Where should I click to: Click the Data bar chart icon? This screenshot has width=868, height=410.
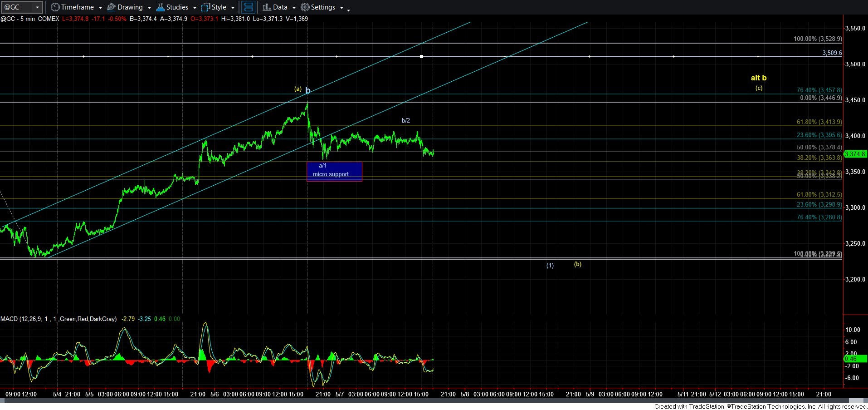(x=267, y=7)
